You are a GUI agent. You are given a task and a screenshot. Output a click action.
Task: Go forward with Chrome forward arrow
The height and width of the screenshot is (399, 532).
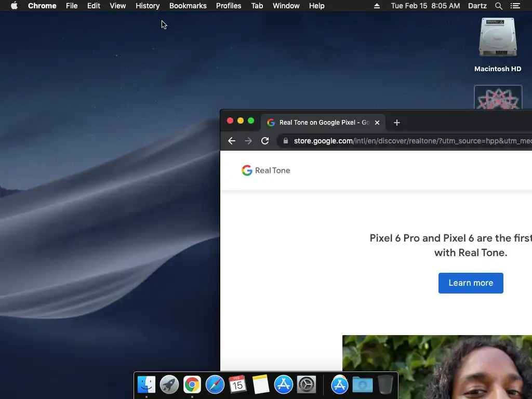[x=248, y=141]
